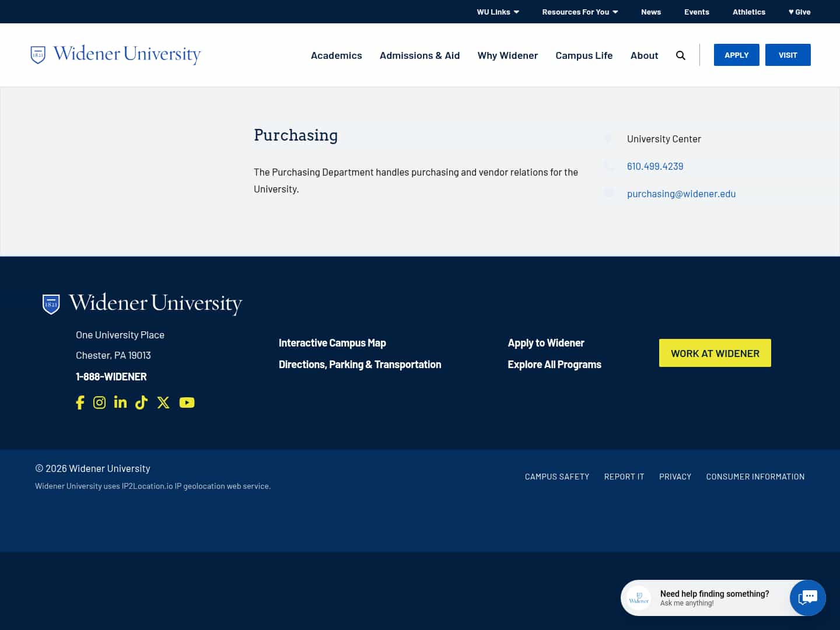Screen dimensions: 840x630
Task: Call the 610.499.4239 phone link
Action: pyautogui.click(x=655, y=166)
